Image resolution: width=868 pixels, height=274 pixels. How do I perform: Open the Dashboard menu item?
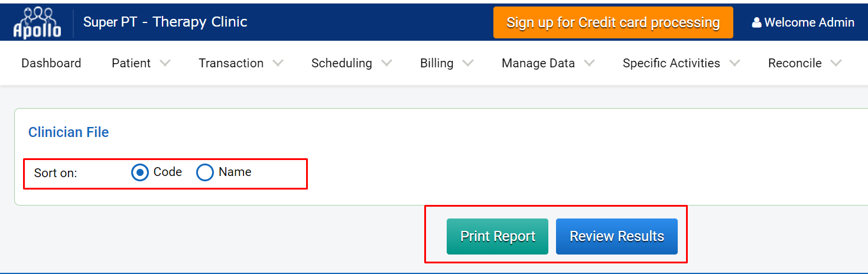coord(51,63)
